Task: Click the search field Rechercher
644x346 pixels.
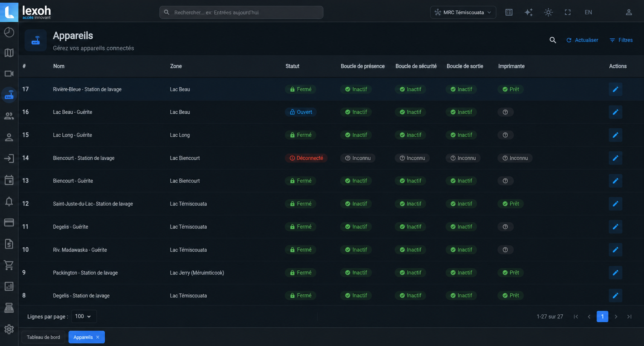Action: [x=241, y=12]
